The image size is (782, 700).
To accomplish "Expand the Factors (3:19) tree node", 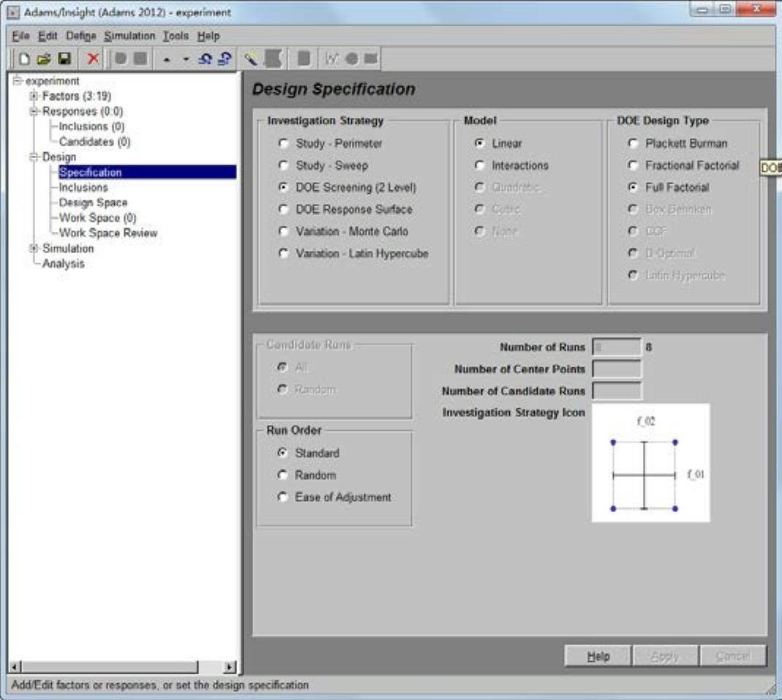I will pos(34,96).
